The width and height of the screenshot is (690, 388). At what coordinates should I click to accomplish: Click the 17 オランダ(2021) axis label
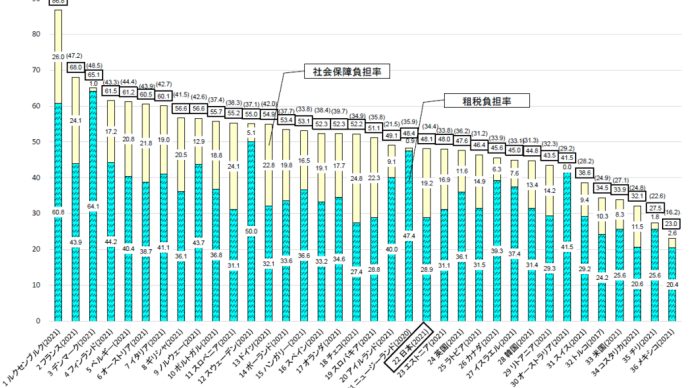click(x=318, y=351)
